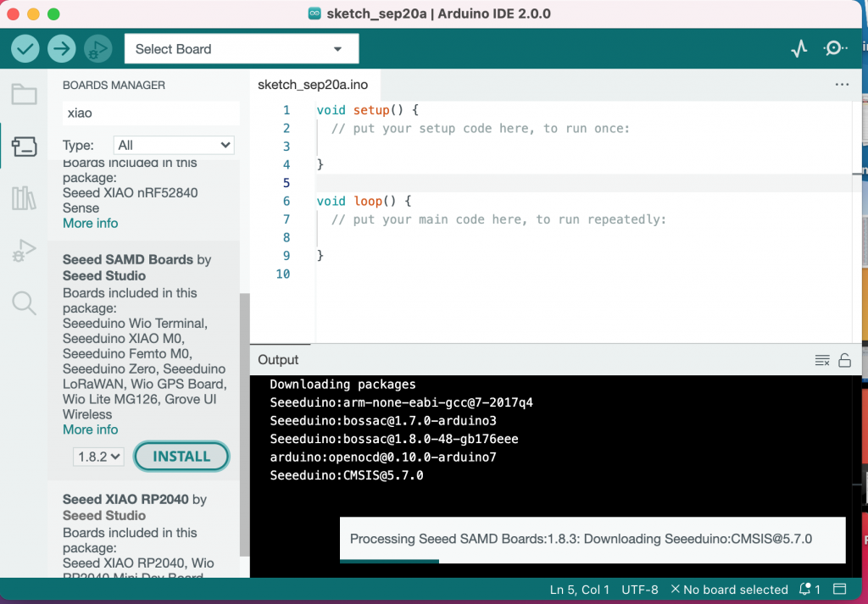Viewport: 868px width, 604px height.
Task: Click the install progress bar in the notification
Action: [593, 562]
